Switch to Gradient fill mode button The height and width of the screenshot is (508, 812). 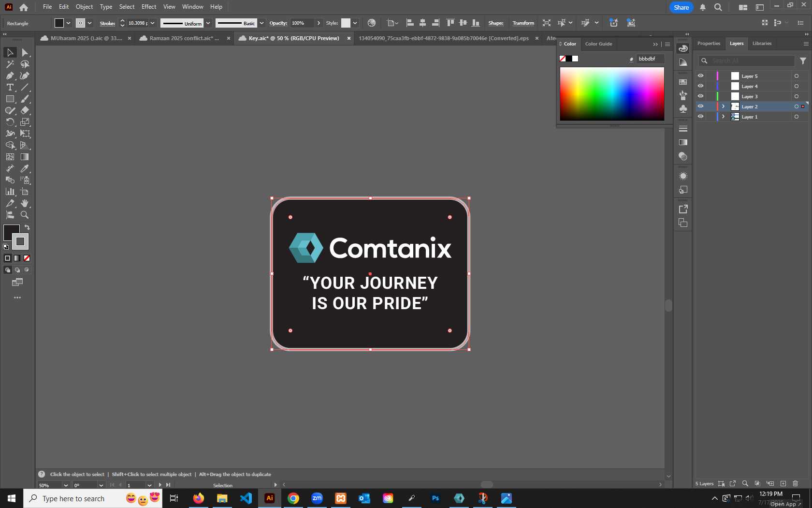coord(17,258)
